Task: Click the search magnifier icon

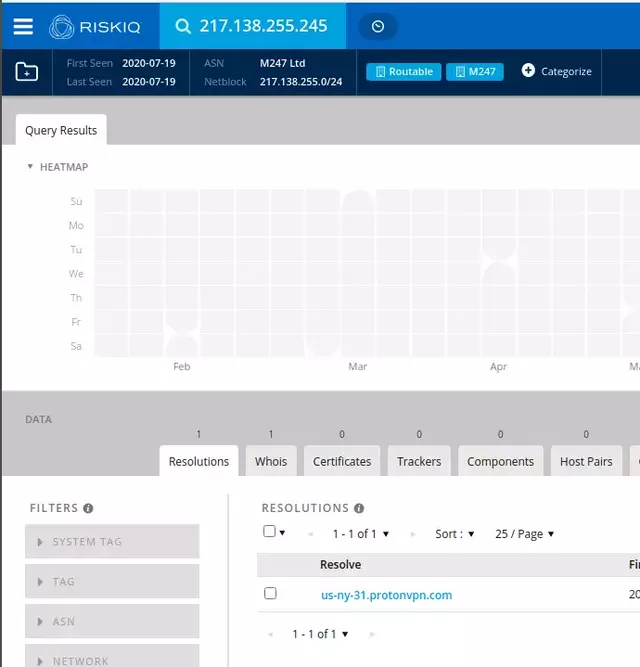Action: pos(183,26)
